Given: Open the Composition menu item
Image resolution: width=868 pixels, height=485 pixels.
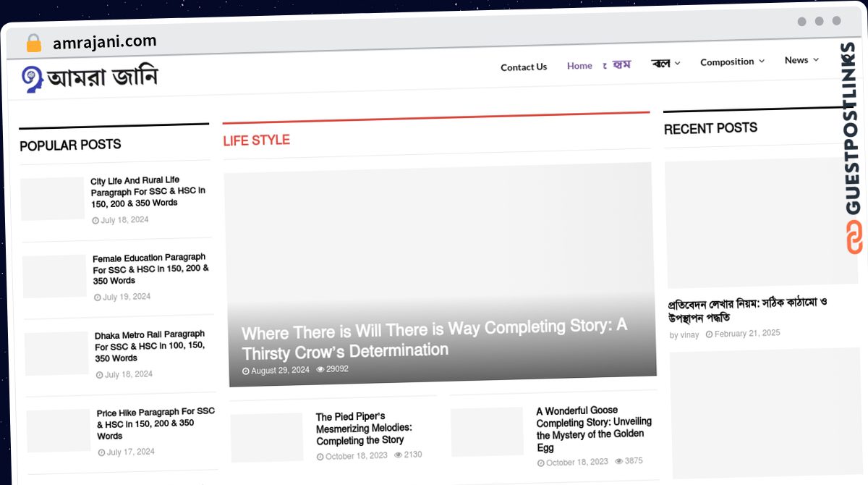Looking at the screenshot, I should click(727, 62).
